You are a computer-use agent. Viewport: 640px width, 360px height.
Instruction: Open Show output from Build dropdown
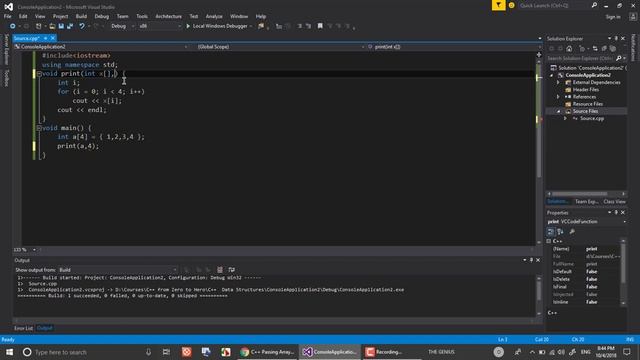coord(118,270)
